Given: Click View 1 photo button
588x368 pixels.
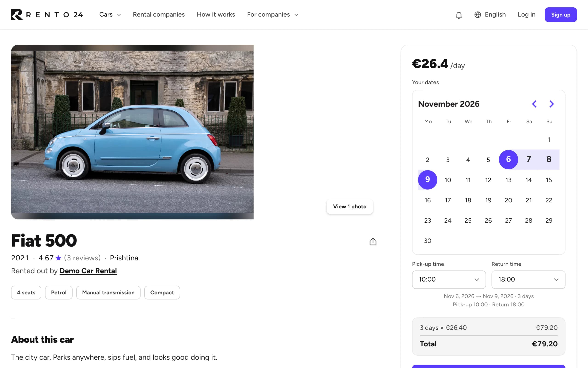Looking at the screenshot, I should (x=350, y=206).
